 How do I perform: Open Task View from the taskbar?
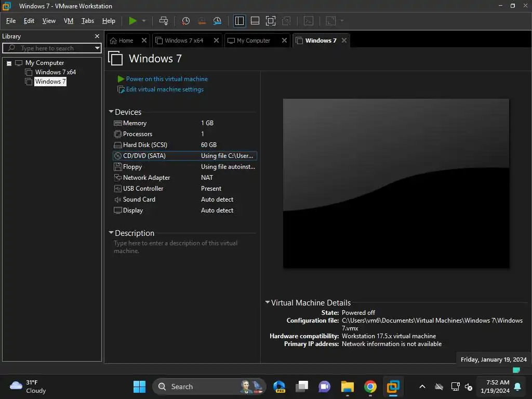pyautogui.click(x=302, y=387)
